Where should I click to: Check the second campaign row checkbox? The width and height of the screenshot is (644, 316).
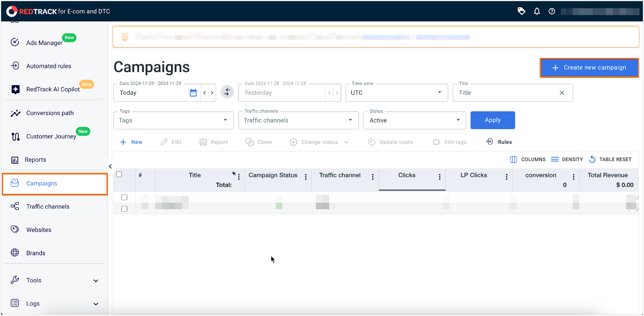(124, 209)
